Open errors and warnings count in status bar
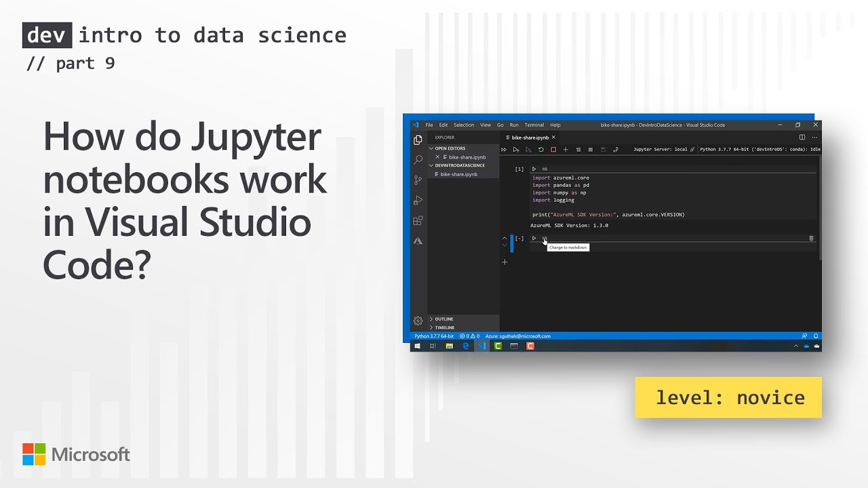 pyautogui.click(x=470, y=335)
